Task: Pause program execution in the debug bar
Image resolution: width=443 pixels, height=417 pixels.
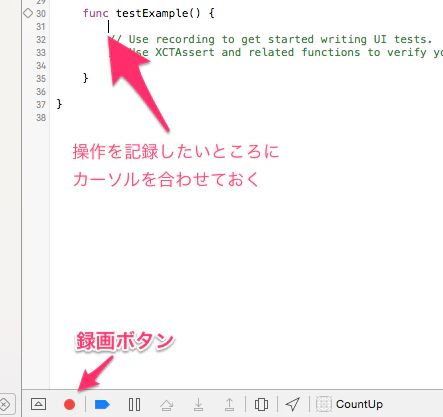Action: coord(134,404)
